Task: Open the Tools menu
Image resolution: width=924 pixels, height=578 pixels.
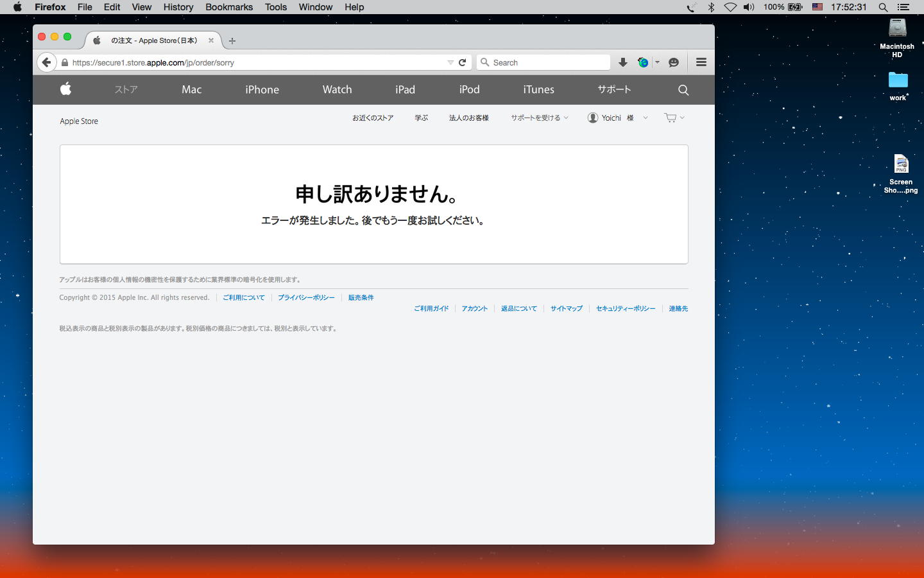Action: (x=276, y=7)
